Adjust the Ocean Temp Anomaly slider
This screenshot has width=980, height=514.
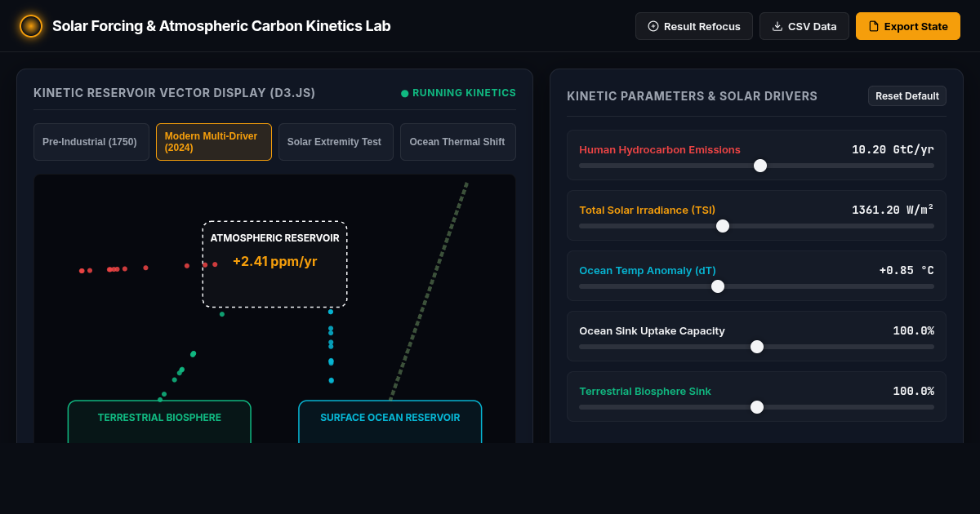click(x=756, y=286)
